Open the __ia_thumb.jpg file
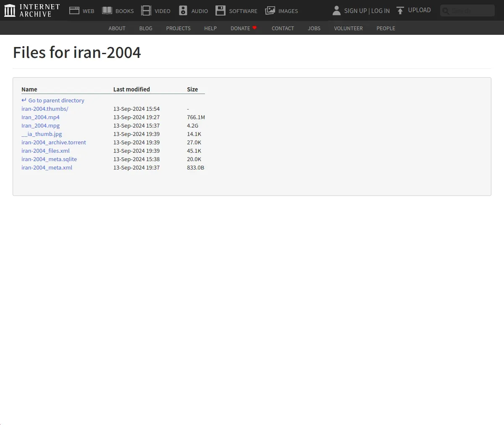This screenshot has width=504, height=428. (42, 134)
